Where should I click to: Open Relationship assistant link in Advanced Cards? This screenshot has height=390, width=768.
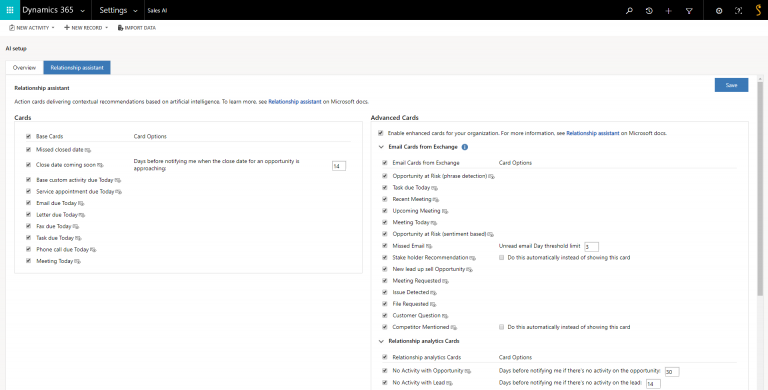point(593,133)
